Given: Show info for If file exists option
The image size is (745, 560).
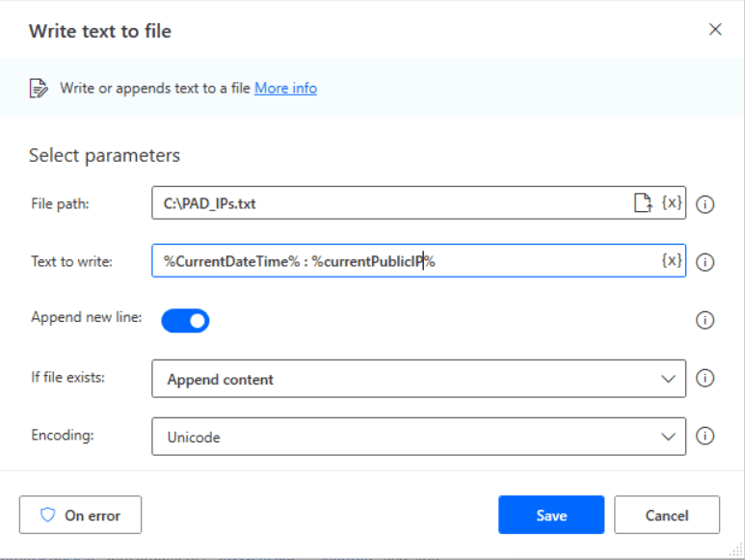Looking at the screenshot, I should 705,378.
